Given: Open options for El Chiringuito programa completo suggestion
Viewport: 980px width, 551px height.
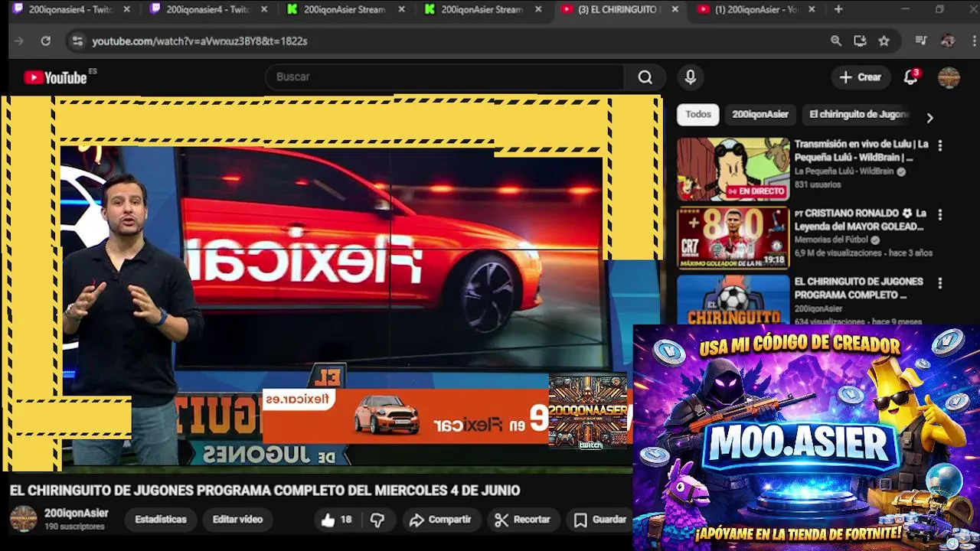Looking at the screenshot, I should (x=940, y=283).
